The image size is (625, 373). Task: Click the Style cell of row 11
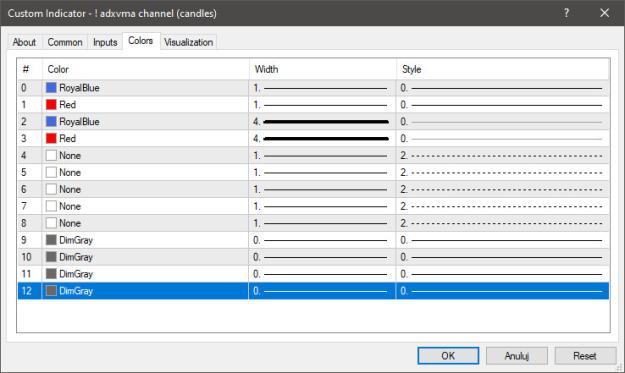(x=503, y=274)
